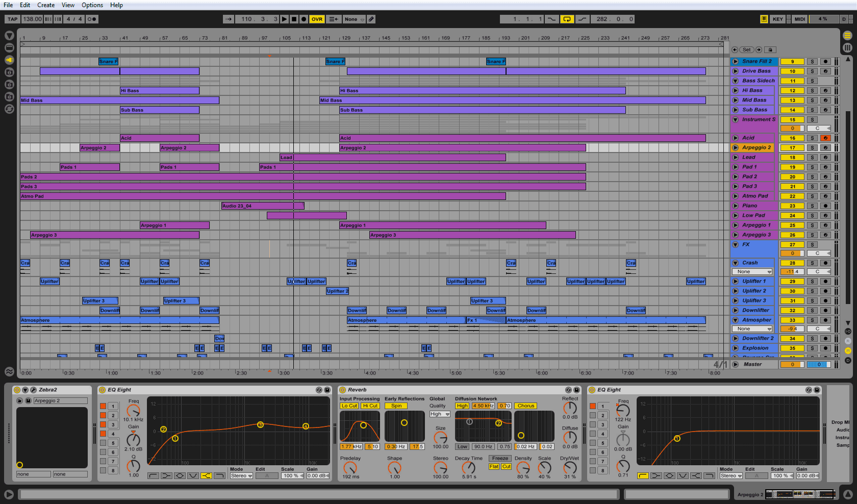Enable the metronome icon in the transport bar
Screen dimensions: 857x504
tap(92, 19)
